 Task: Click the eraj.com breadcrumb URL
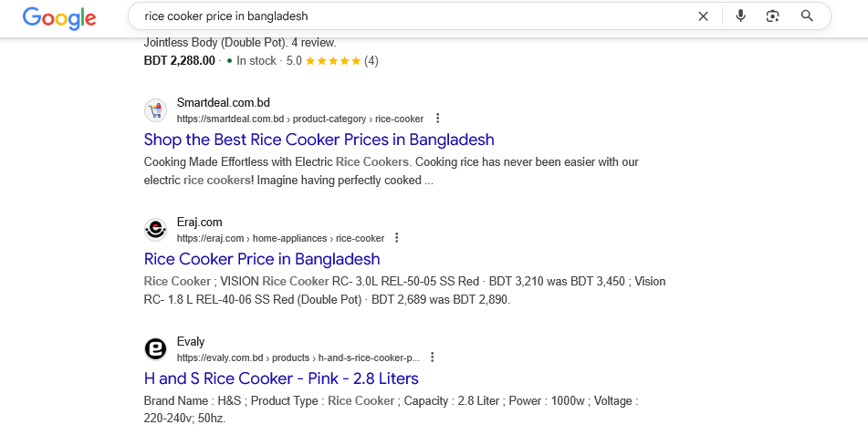coord(280,238)
